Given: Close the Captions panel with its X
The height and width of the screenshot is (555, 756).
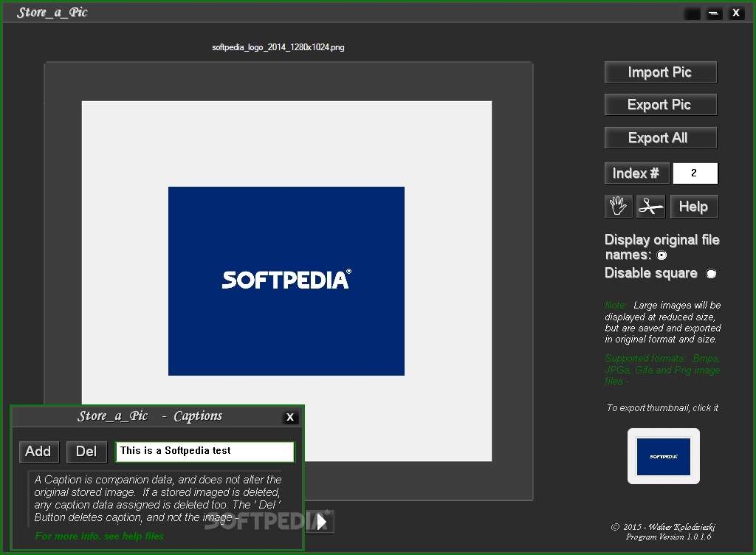Looking at the screenshot, I should (x=289, y=417).
